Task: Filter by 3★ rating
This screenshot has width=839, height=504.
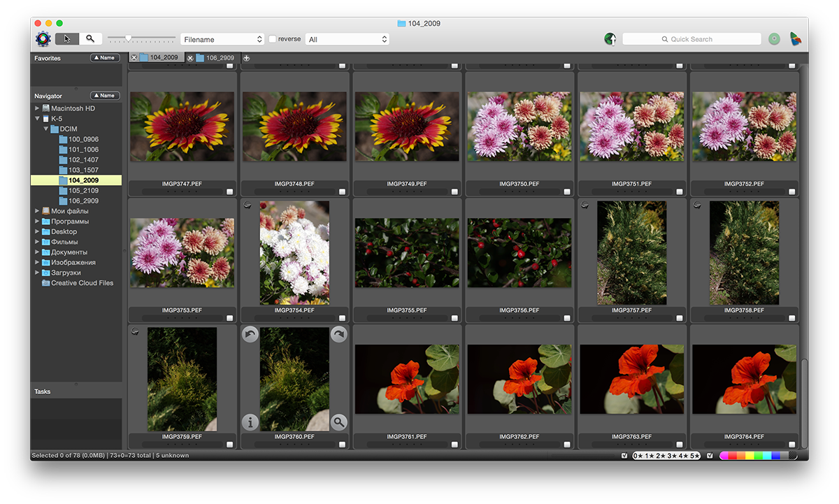Action: [x=673, y=456]
